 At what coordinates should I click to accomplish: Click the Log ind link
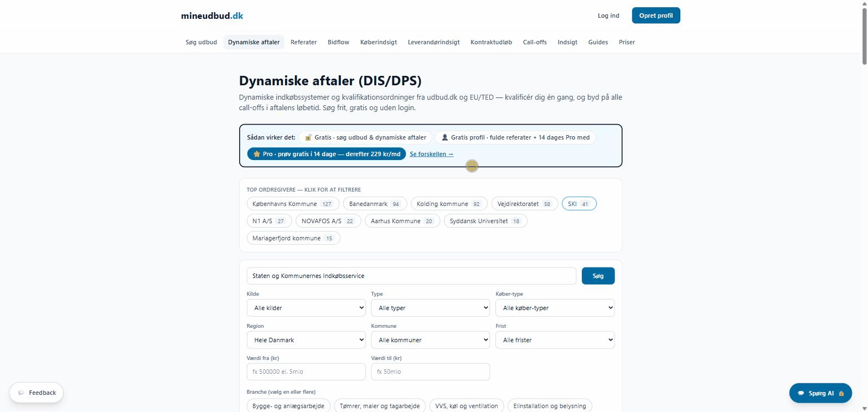pos(608,16)
